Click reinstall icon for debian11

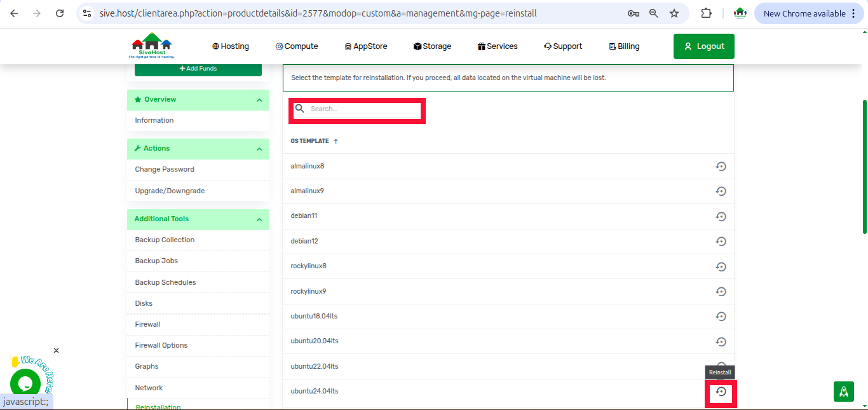pos(721,217)
